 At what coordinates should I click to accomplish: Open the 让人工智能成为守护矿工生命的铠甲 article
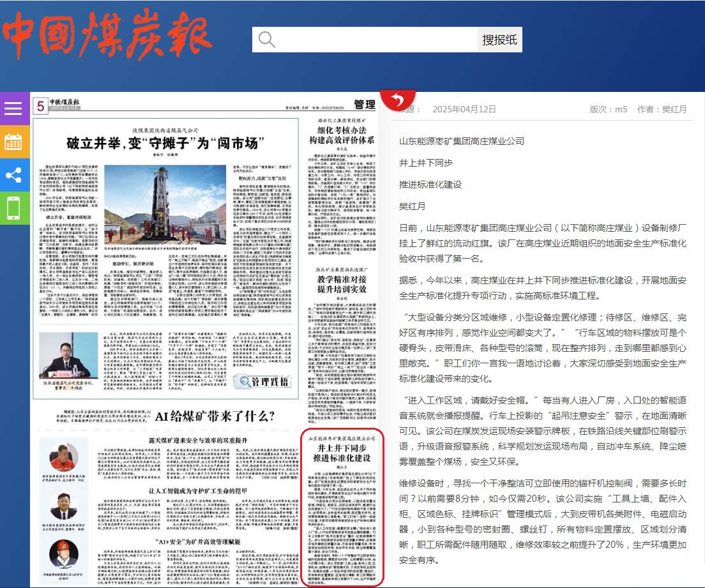[x=198, y=490]
